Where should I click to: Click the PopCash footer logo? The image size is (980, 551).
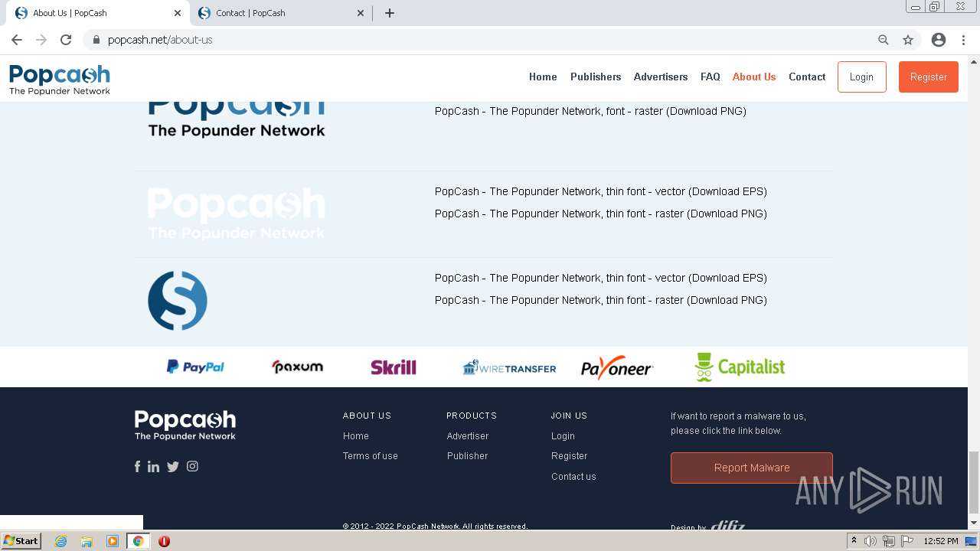185,425
